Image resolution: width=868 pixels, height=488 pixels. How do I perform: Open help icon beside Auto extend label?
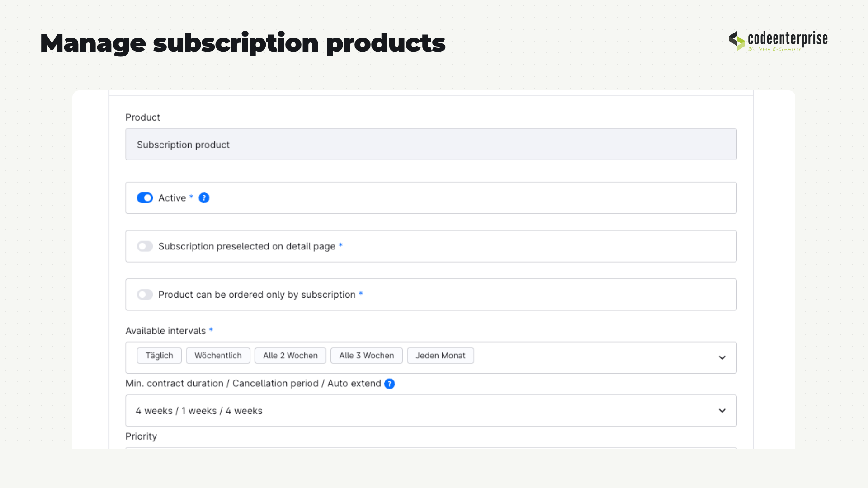(x=389, y=384)
